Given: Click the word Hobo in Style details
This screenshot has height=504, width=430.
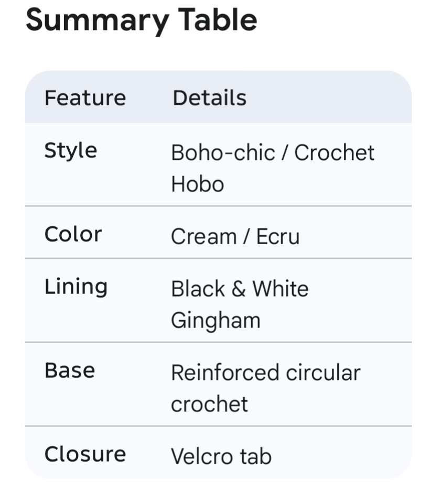Looking at the screenshot, I should 197,184.
